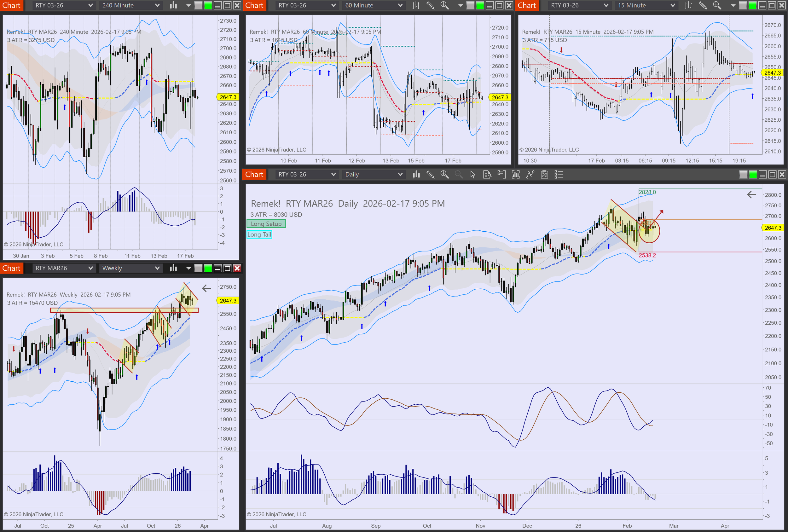Change bar style icon in 240 Minute chart
788x532 pixels.
173,5
